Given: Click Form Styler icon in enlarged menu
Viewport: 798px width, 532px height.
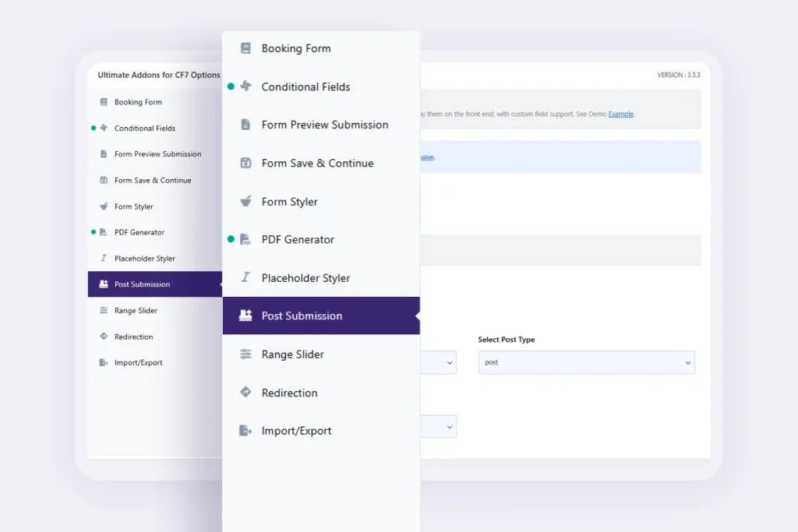Looking at the screenshot, I should 245,201.
